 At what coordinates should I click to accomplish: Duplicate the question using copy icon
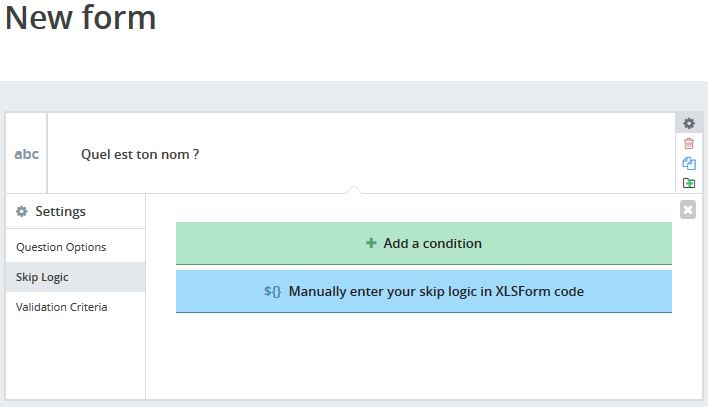tap(689, 163)
